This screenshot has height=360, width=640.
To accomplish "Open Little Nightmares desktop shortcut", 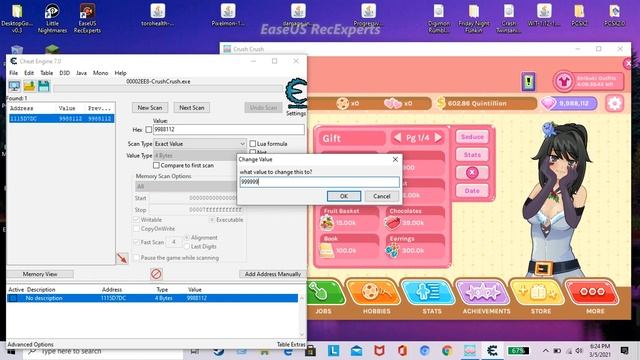I will pyautogui.click(x=52, y=18).
